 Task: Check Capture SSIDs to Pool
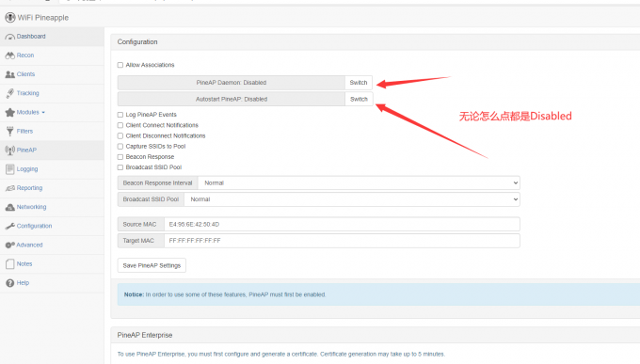(120, 147)
